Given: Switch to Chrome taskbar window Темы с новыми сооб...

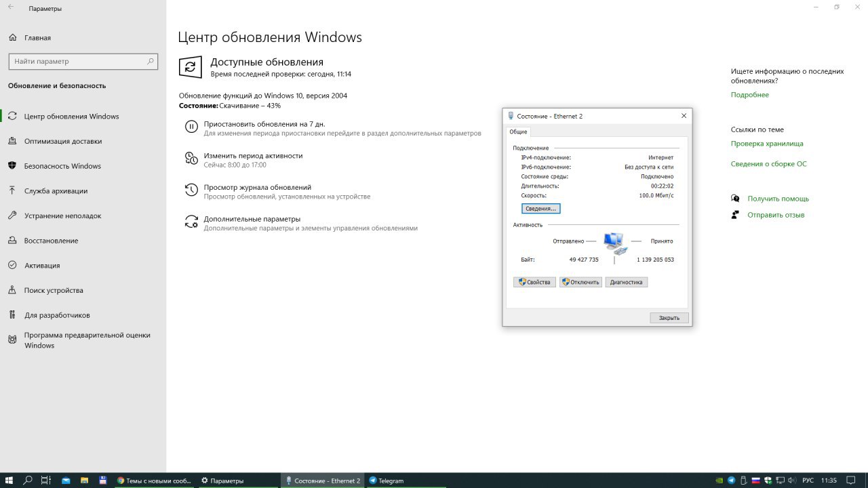Looking at the screenshot, I should [155, 481].
